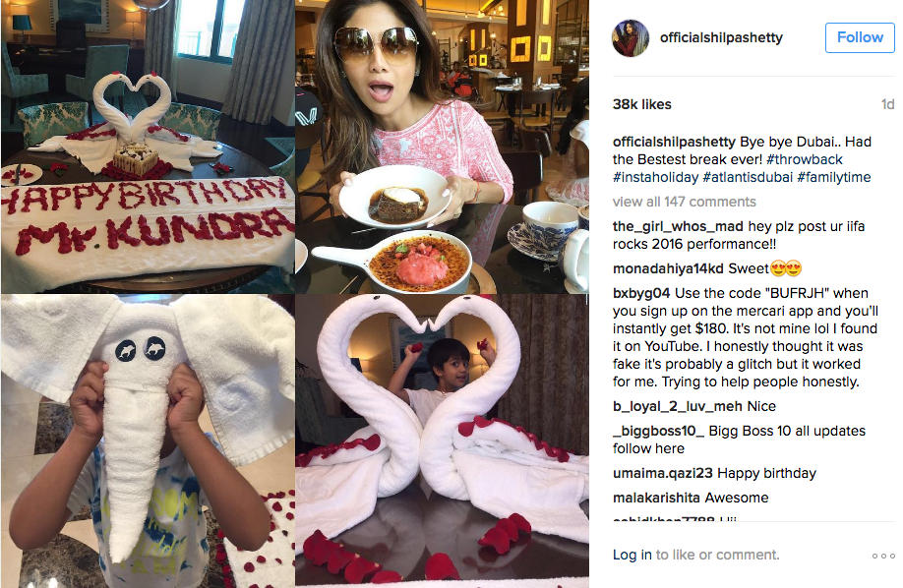Viewport: 903px width, 588px height.
Task: Click b_loyal_2_luv_meh username
Action: pos(677,407)
